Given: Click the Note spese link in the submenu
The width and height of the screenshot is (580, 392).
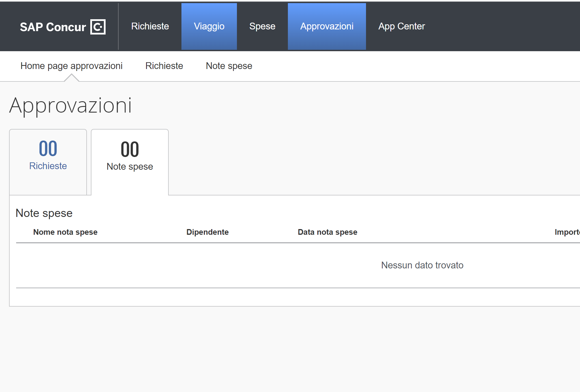Looking at the screenshot, I should pos(229,66).
